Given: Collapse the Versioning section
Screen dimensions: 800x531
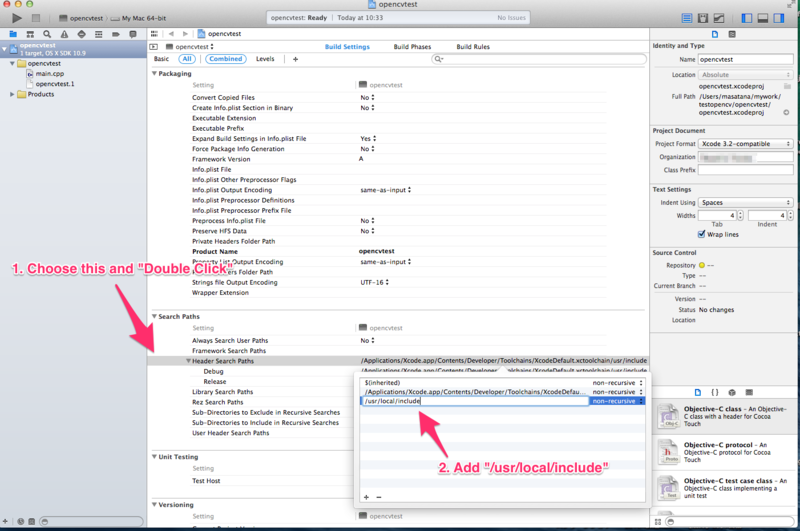Looking at the screenshot, I should click(154, 504).
